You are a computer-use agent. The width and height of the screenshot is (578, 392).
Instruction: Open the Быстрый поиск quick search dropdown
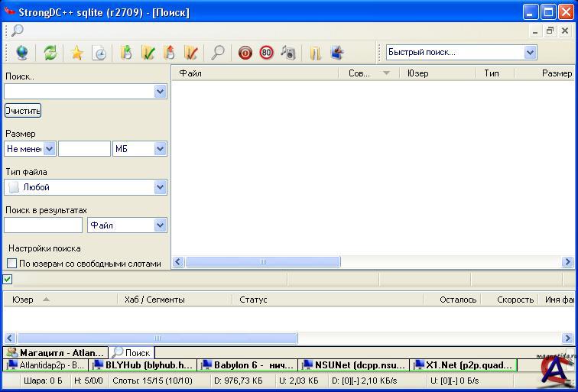pos(530,53)
